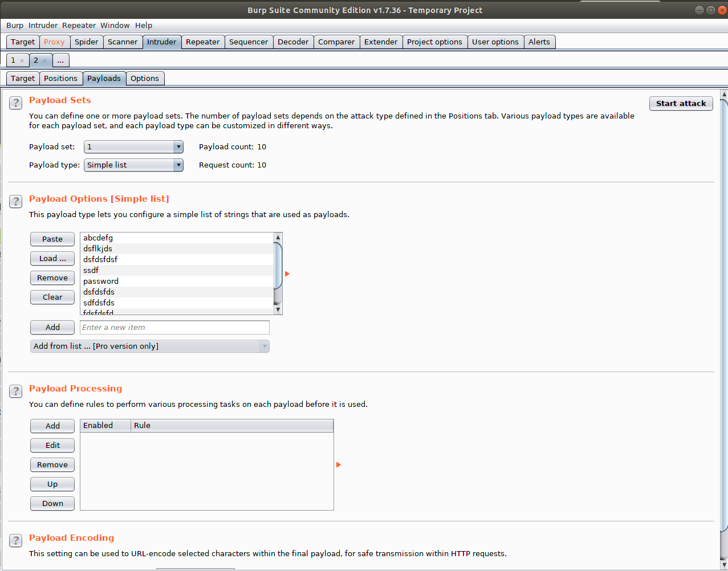Viewport: 728px width, 571px height.
Task: Click the Edit rule button
Action: tap(52, 446)
